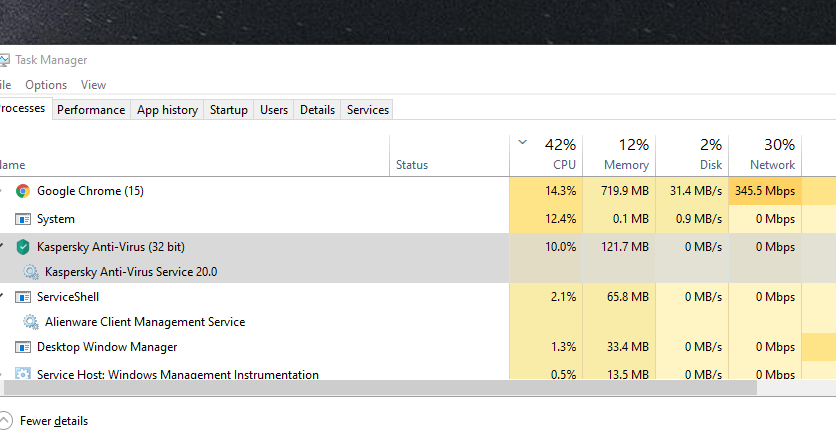Viewport: 836px width, 442px height.
Task: Switch to the Performance tab
Action: (x=91, y=110)
